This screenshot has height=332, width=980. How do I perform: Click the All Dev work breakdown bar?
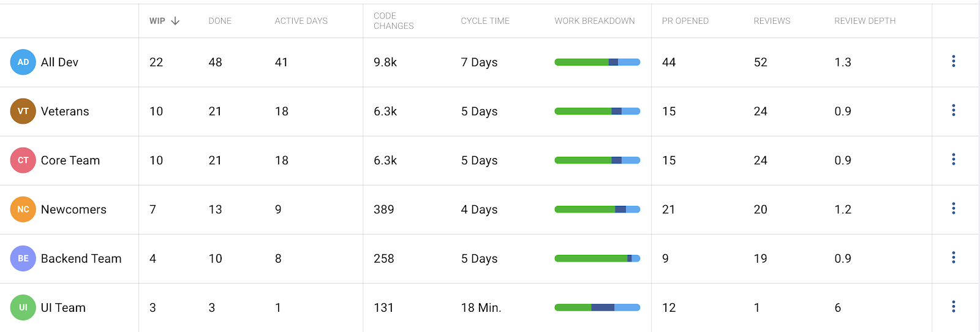click(597, 62)
